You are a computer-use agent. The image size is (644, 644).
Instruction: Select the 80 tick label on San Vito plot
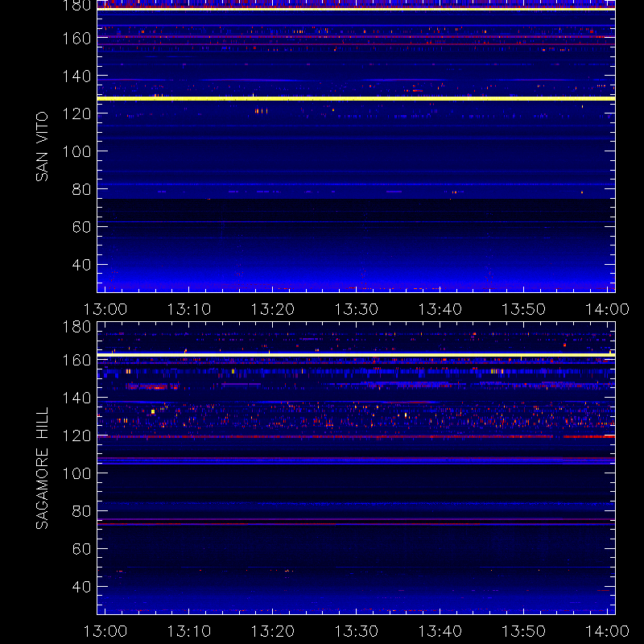tap(81, 189)
